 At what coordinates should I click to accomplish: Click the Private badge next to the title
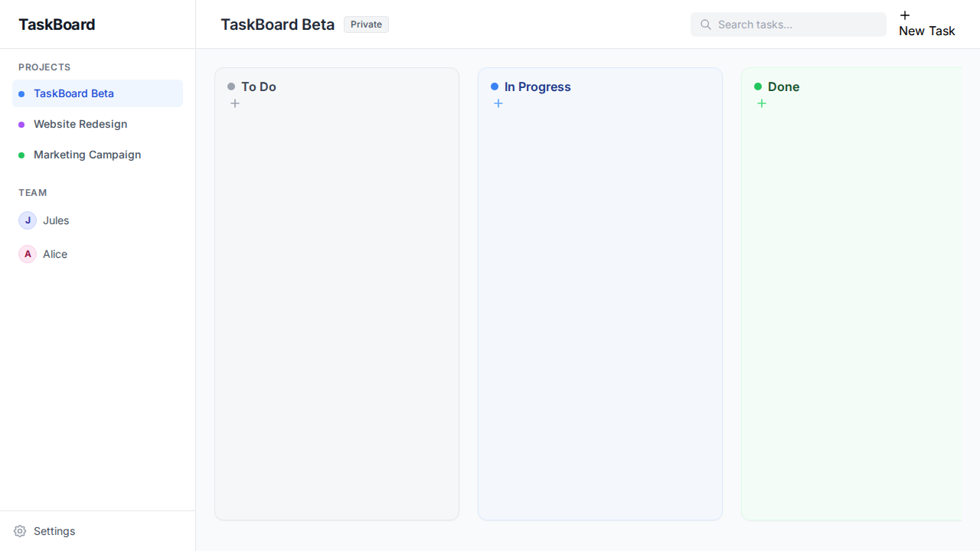pyautogui.click(x=366, y=24)
